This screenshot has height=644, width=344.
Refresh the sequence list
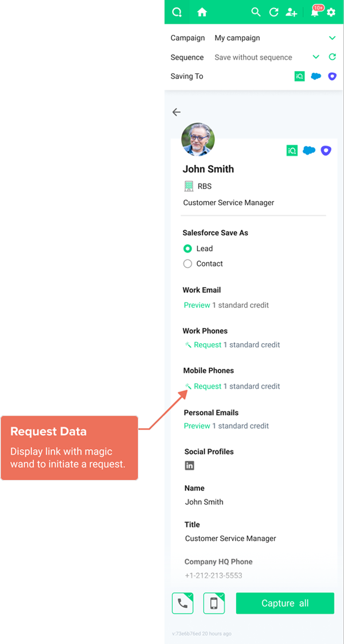click(x=332, y=57)
